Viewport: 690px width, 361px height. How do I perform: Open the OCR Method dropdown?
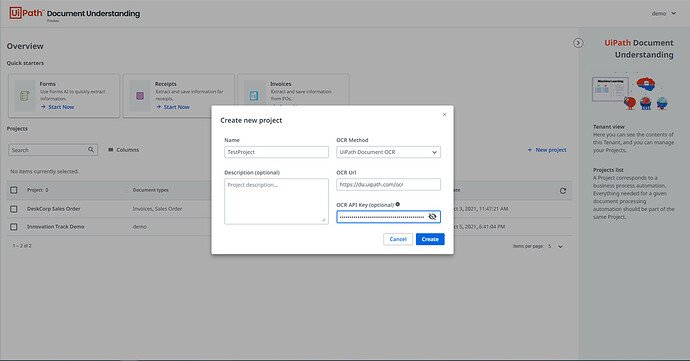coord(389,152)
